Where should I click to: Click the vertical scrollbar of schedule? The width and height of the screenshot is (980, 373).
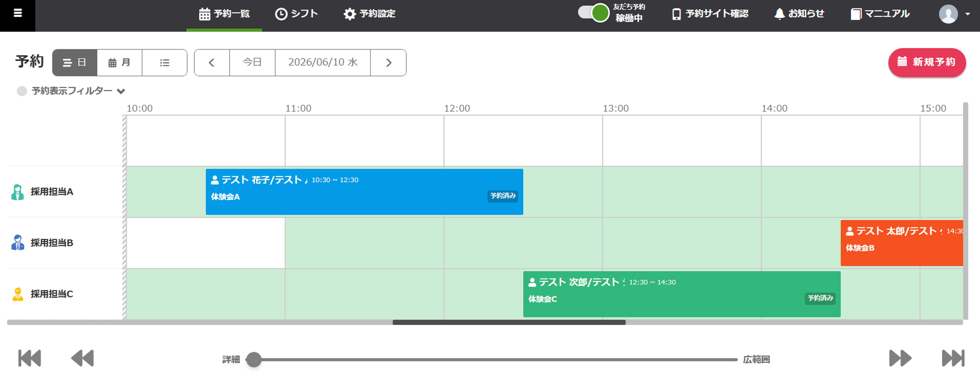point(965,211)
